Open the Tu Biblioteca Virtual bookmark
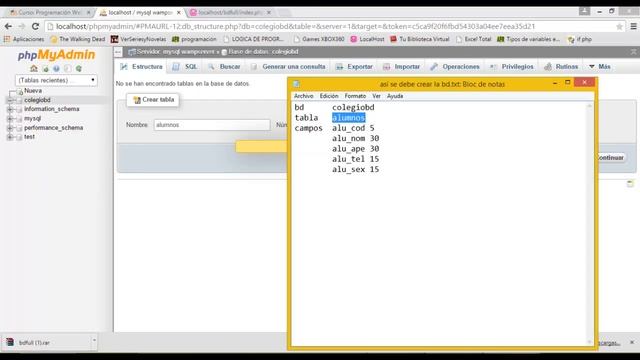Image resolution: width=640 pixels, height=360 pixels. click(x=420, y=39)
